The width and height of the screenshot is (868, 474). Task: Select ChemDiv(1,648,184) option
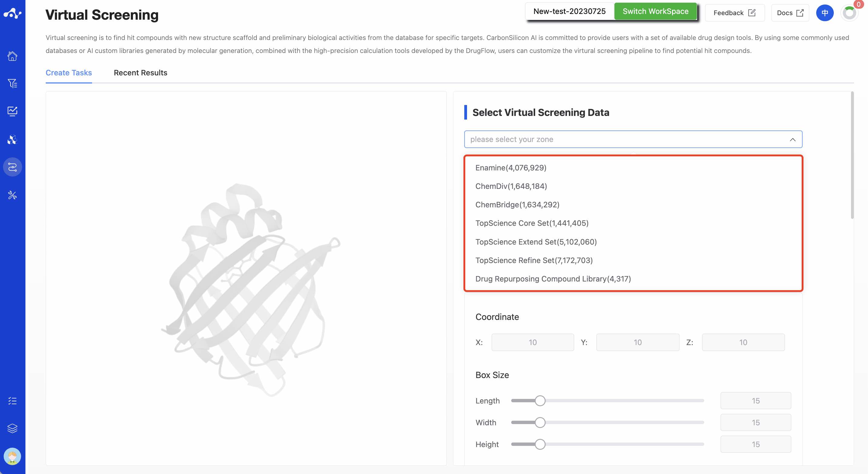[x=633, y=186]
